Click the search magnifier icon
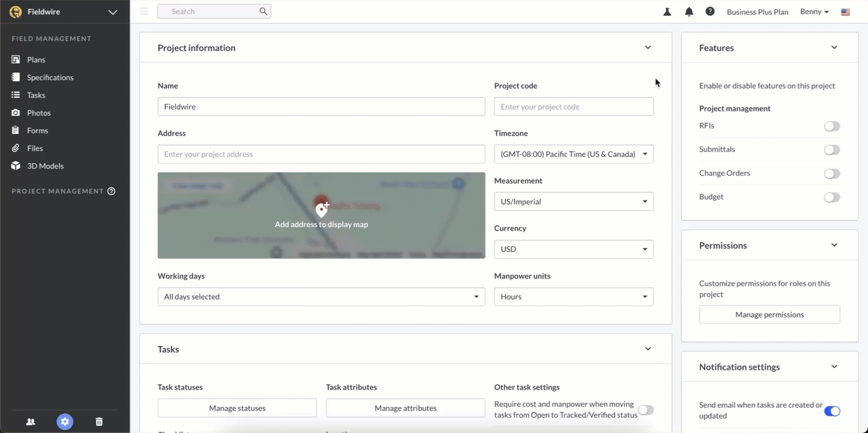Image resolution: width=868 pixels, height=433 pixels. click(x=263, y=11)
